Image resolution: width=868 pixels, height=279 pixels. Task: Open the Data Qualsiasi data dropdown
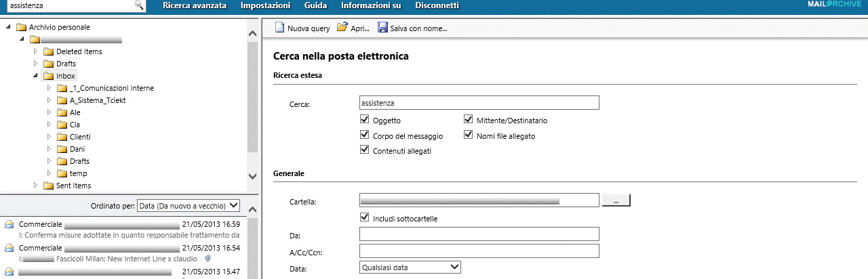(x=410, y=267)
